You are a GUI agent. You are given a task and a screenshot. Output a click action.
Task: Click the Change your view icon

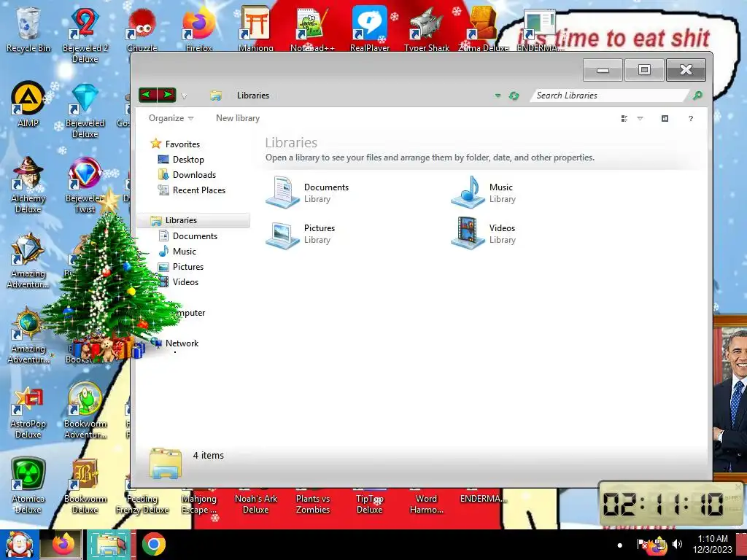(x=624, y=119)
